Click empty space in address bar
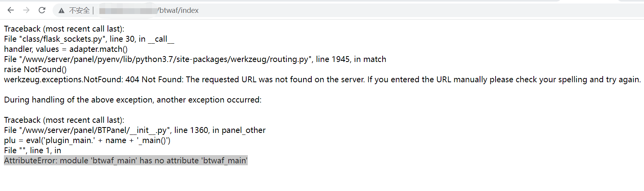Viewport: 644px width, 191px height. coord(390,11)
